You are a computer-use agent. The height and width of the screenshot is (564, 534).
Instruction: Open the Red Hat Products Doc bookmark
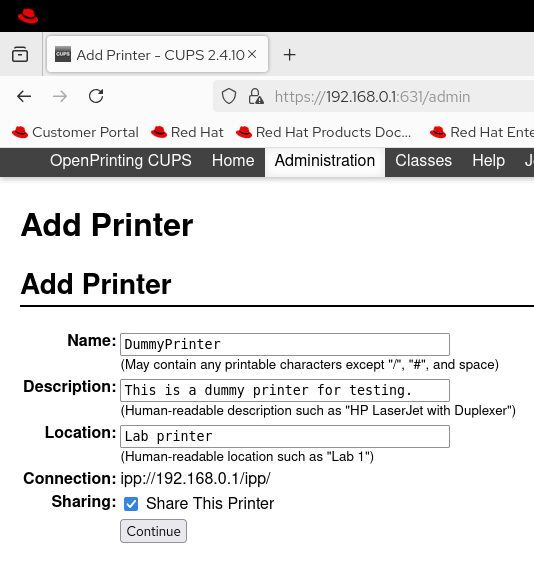pos(323,132)
